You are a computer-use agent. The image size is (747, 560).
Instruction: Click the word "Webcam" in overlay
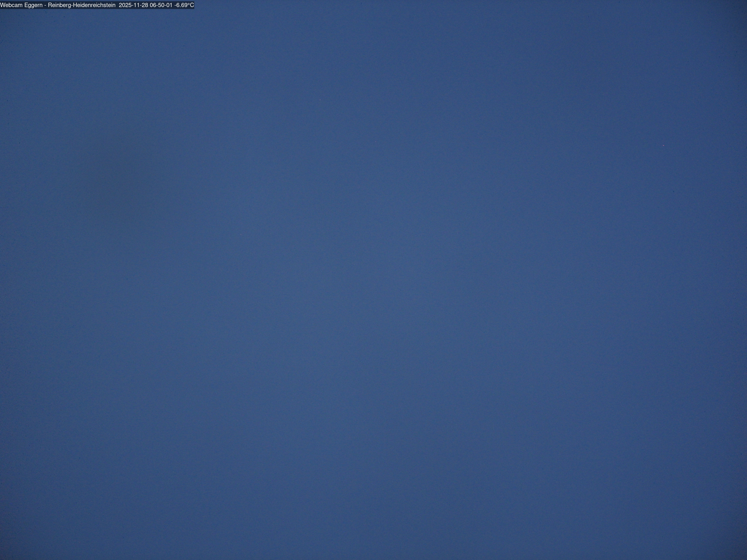point(11,5)
